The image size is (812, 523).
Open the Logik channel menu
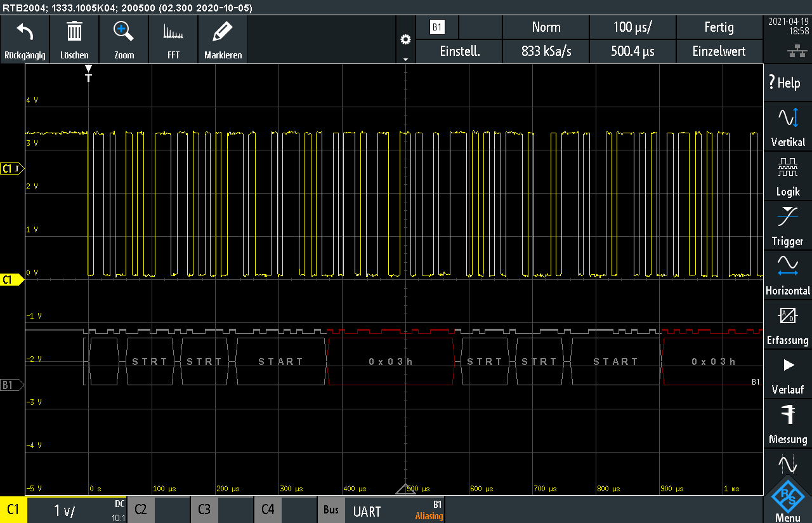(788, 175)
